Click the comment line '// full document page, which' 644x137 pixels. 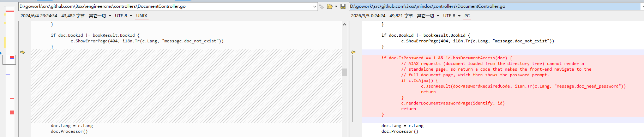click(475, 75)
